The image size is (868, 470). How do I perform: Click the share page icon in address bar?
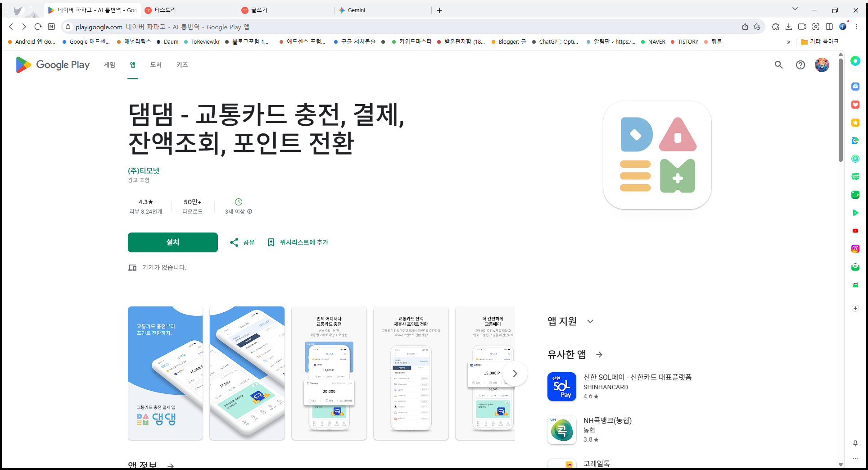pos(745,27)
